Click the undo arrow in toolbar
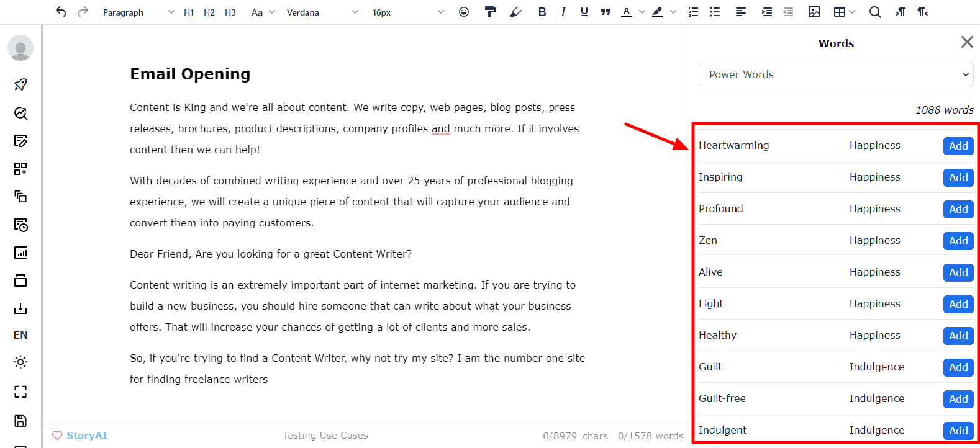Screen dimensions: 980x448 click(60, 12)
